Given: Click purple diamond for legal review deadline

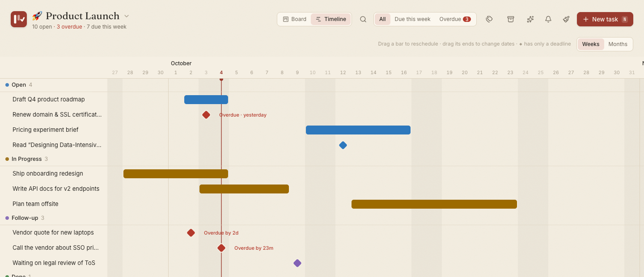Looking at the screenshot, I should [297, 263].
